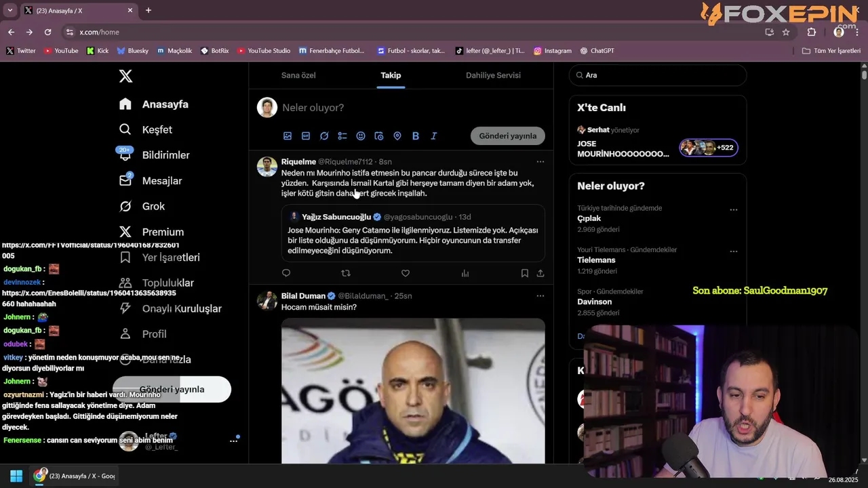Open Yer İşaretleri bookmarks in sidebar
This screenshot has height=488, width=868.
[159, 258]
